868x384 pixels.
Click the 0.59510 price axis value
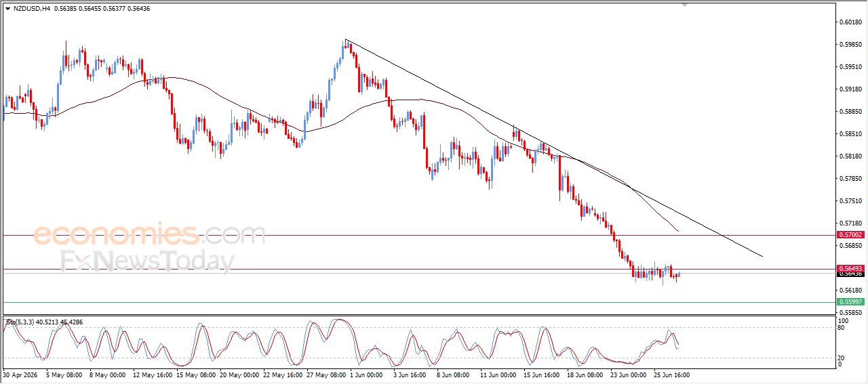851,67
